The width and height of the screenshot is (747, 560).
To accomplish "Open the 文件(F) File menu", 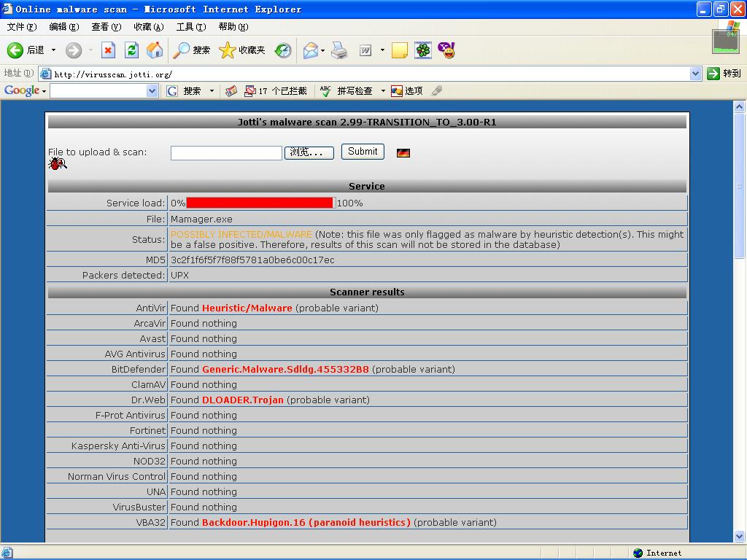I will [22, 27].
